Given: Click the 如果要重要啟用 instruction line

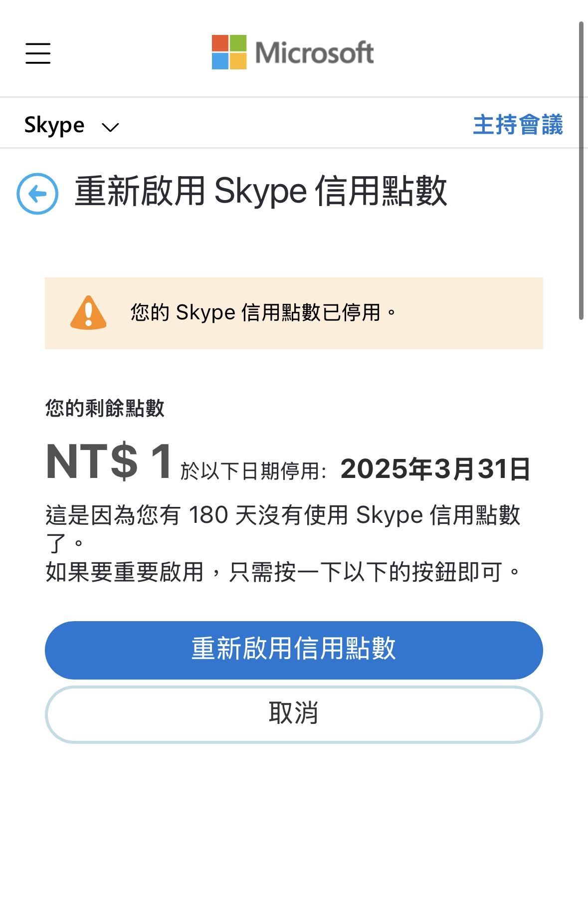Looking at the screenshot, I should pyautogui.click(x=283, y=572).
